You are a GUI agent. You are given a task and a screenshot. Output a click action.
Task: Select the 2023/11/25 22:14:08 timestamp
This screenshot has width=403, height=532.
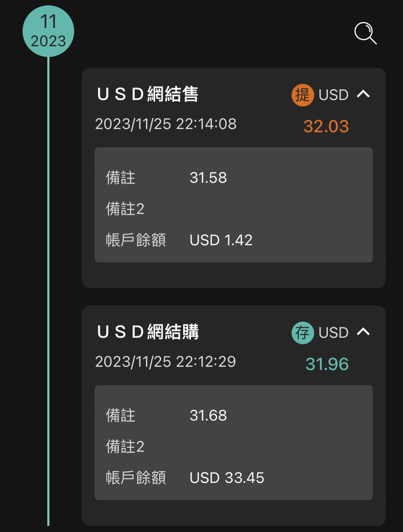pos(166,124)
